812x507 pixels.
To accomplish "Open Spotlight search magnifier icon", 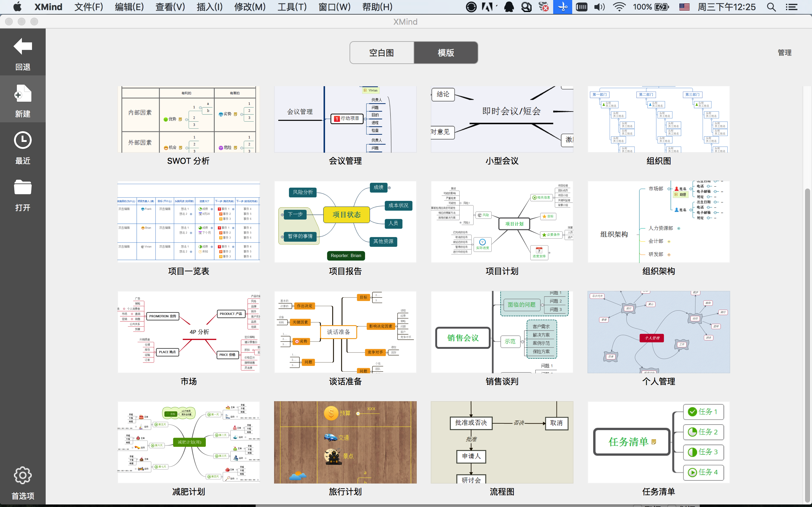I will point(771,7).
